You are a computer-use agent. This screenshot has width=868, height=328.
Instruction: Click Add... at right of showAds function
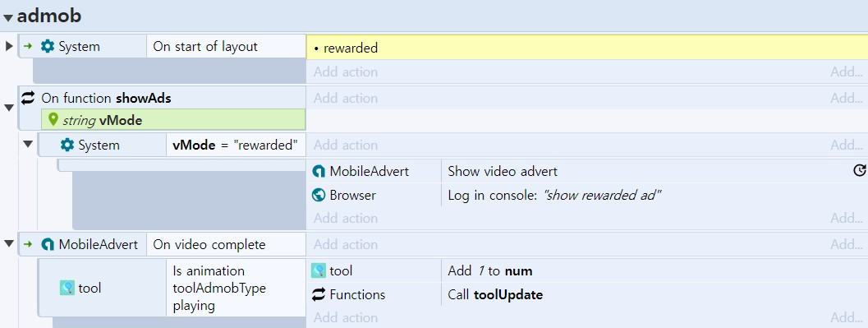[x=847, y=98]
